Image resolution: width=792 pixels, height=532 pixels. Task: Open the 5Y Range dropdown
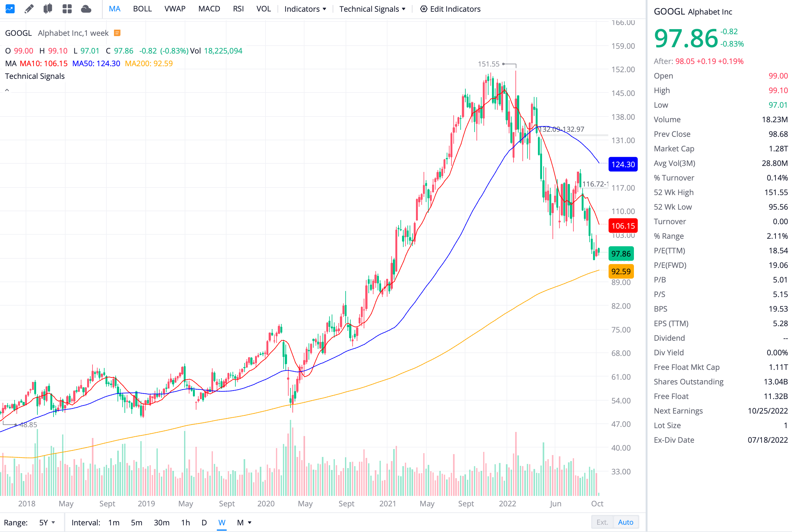click(47, 522)
